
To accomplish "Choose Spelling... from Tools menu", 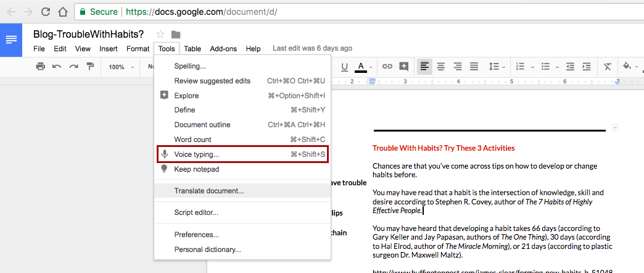I will click(242, 66).
